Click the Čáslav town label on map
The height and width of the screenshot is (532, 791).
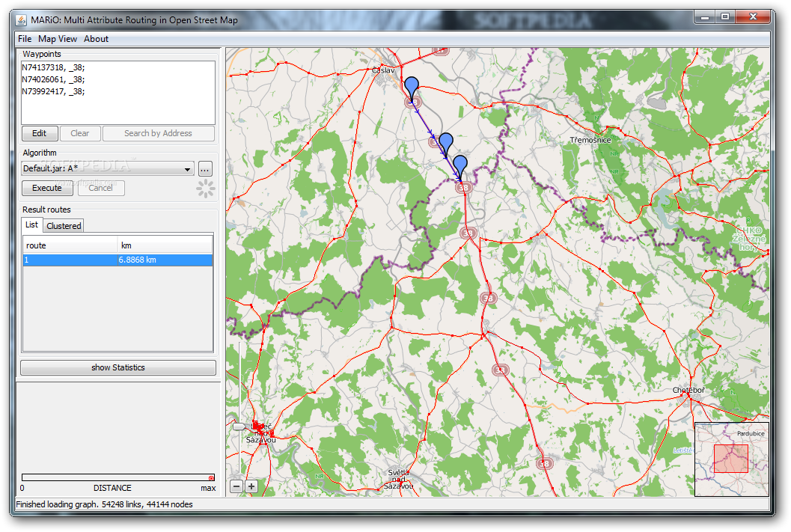[383, 70]
